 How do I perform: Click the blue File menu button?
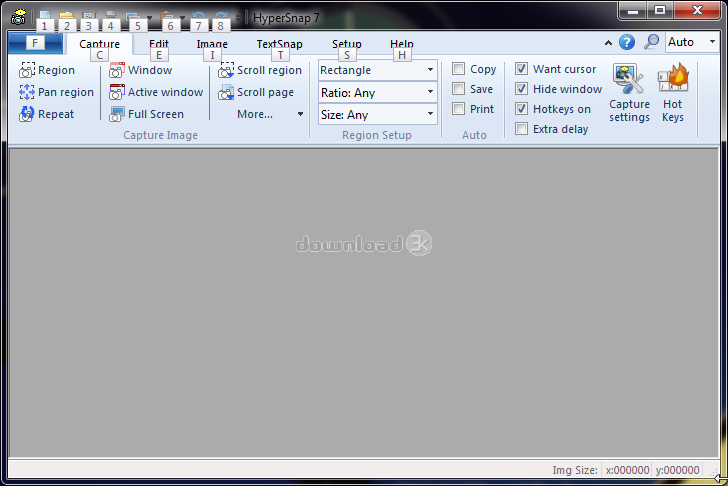click(x=35, y=43)
